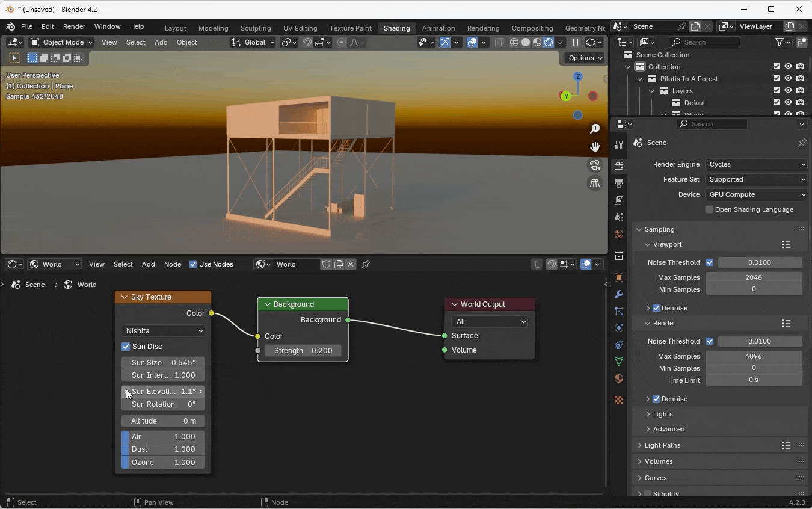Open Viewport sampling presets list

[786, 244]
